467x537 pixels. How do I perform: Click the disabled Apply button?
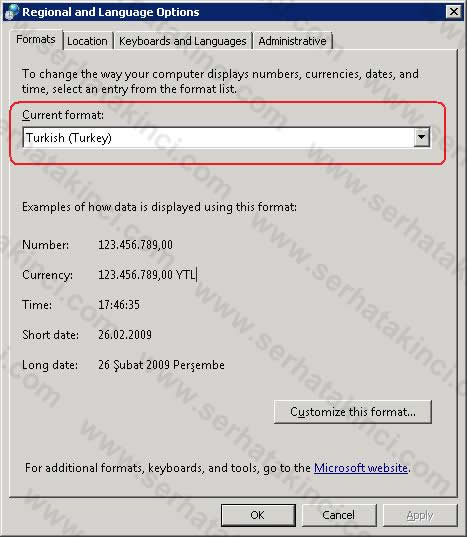click(420, 515)
